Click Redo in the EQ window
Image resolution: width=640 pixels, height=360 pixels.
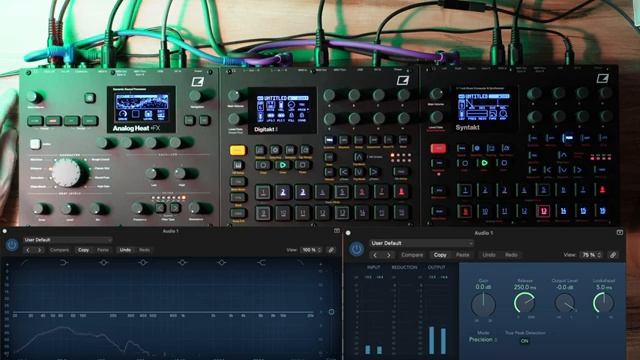coord(144,250)
